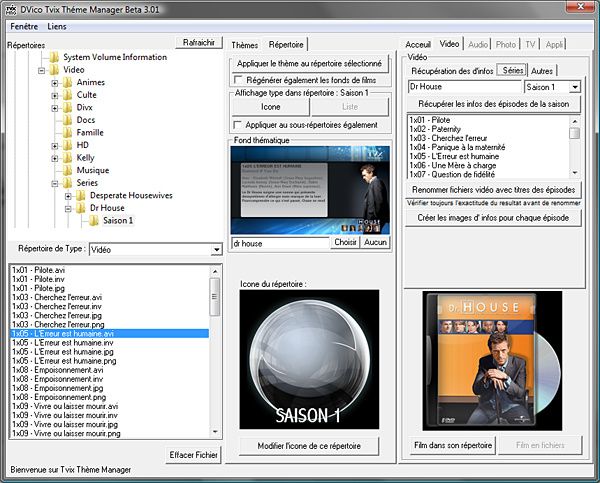Click the System Volume Information folder icon
600x483 pixels.
coord(54,57)
